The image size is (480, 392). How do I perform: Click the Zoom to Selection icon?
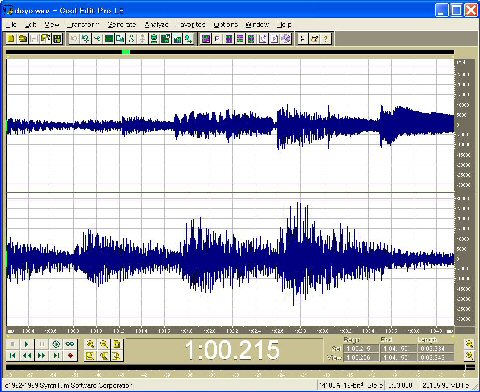click(90, 356)
